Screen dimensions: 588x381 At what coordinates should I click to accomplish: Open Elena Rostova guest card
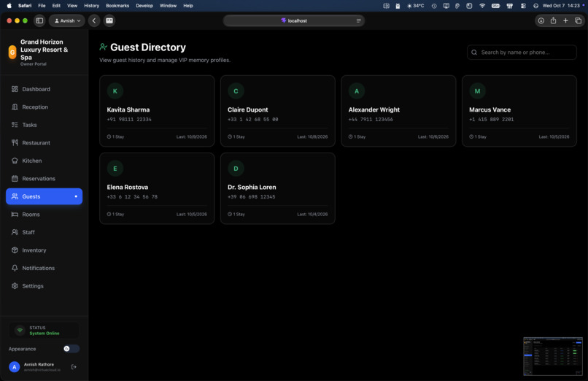pyautogui.click(x=157, y=188)
